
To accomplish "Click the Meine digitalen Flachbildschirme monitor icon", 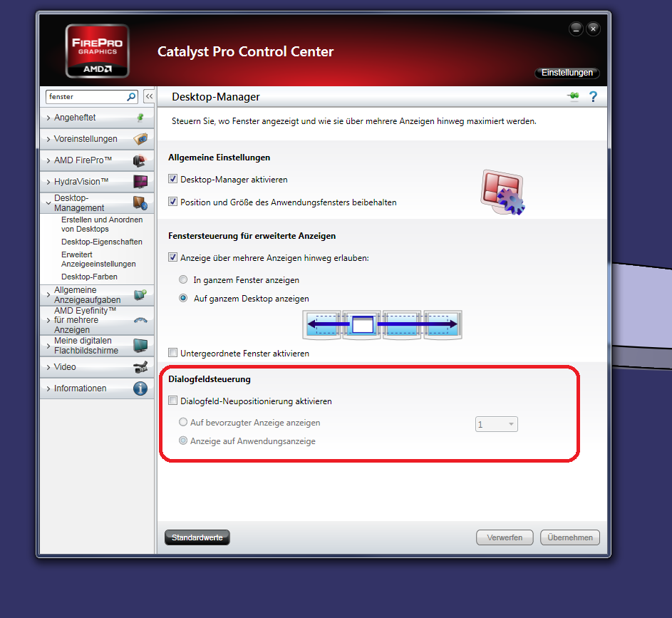I will pyautogui.click(x=140, y=346).
